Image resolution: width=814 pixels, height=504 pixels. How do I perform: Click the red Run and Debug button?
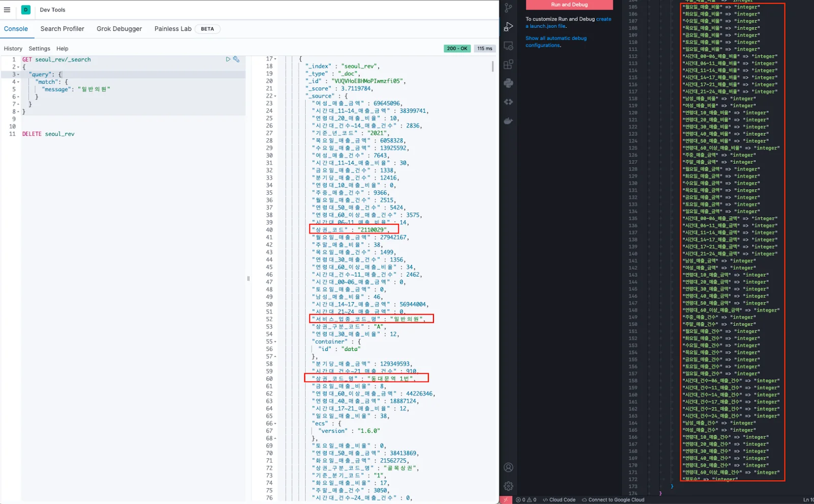(569, 5)
